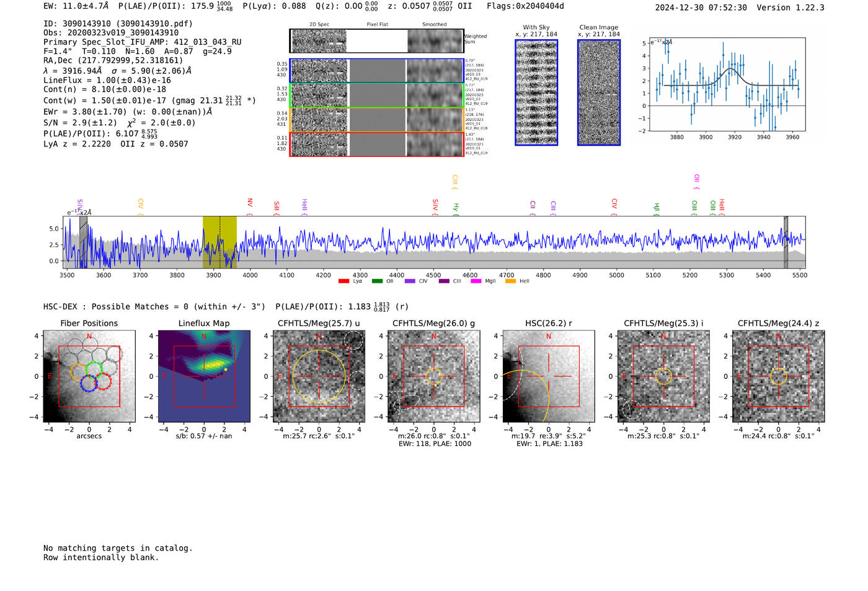Viewport: 868px width, 591px height.
Task: Click the EWr: 1, PLAE: 1.183 caption
Action: click(x=550, y=444)
